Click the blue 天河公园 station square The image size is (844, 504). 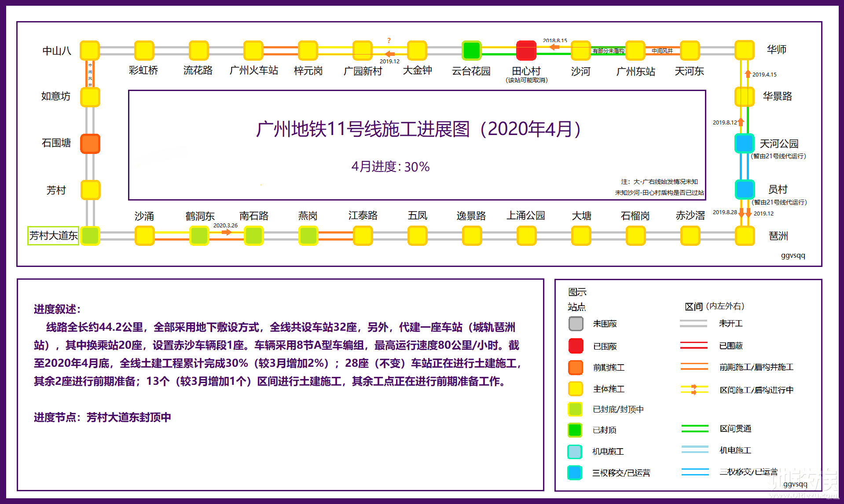click(745, 143)
